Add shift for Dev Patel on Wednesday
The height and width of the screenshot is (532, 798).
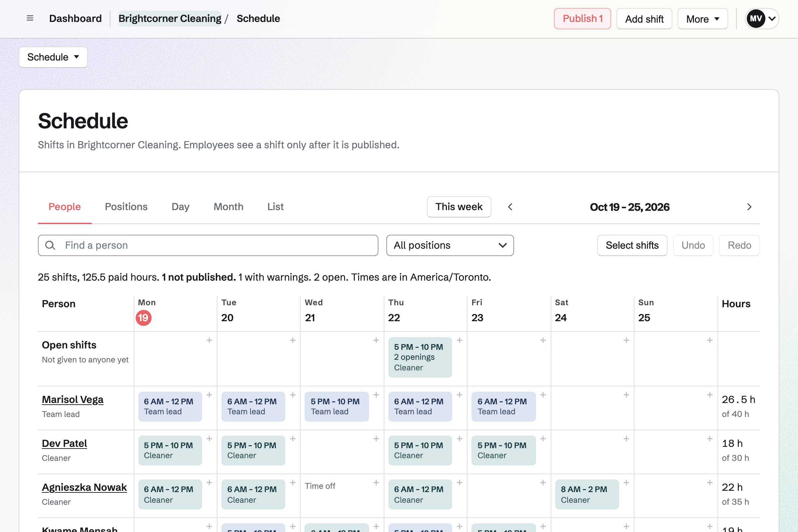[376, 439]
